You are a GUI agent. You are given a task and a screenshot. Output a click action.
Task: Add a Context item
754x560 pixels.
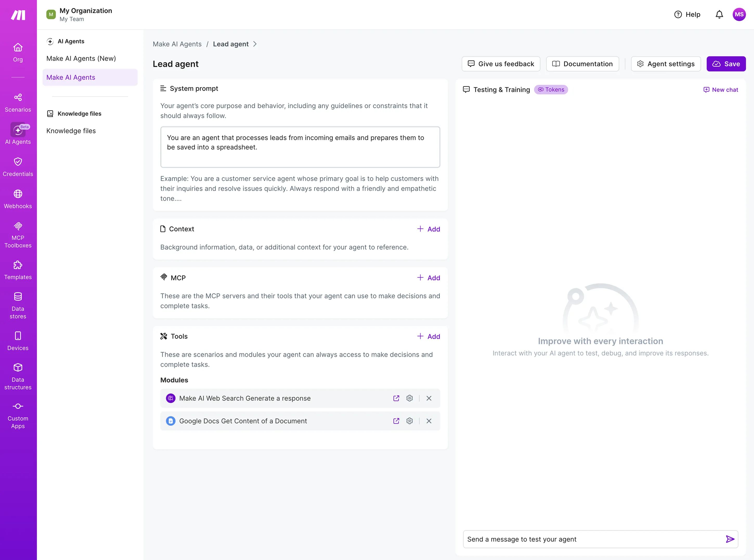click(x=428, y=229)
